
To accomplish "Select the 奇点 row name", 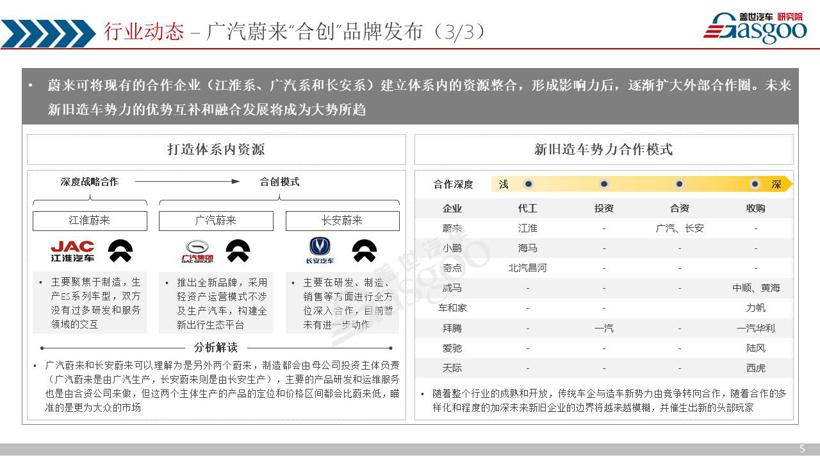I will [x=452, y=268].
